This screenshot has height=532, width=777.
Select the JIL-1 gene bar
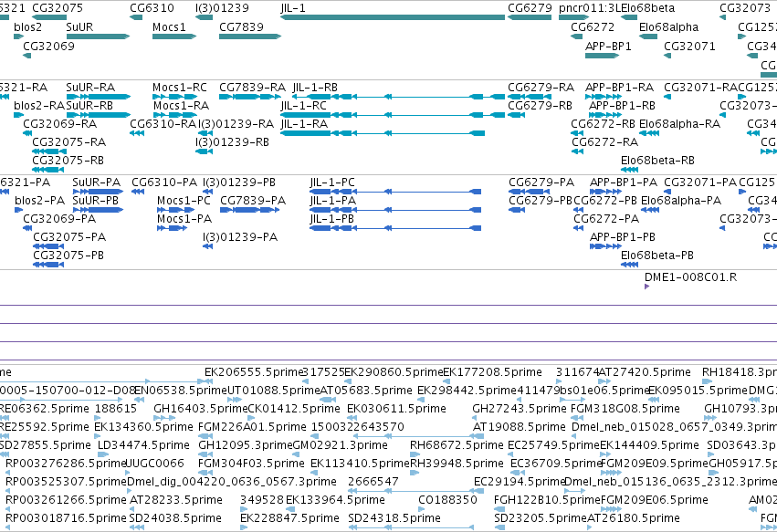(x=393, y=17)
